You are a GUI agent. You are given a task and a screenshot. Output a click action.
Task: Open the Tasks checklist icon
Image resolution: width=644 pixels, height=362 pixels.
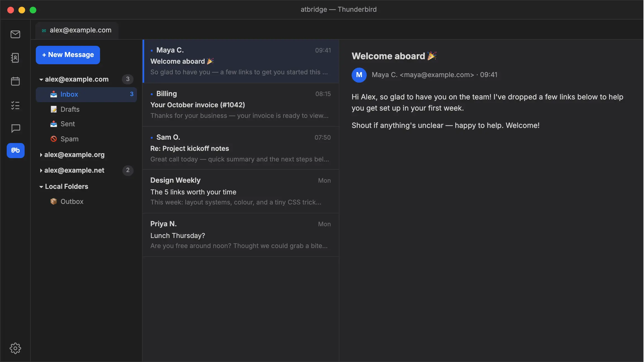pyautogui.click(x=15, y=105)
